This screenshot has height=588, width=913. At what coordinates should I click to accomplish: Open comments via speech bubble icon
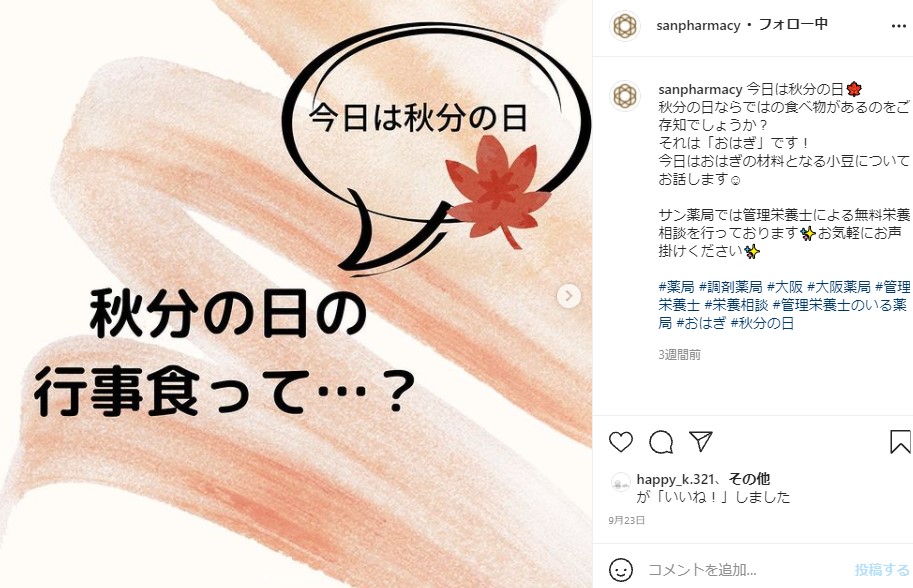(661, 442)
